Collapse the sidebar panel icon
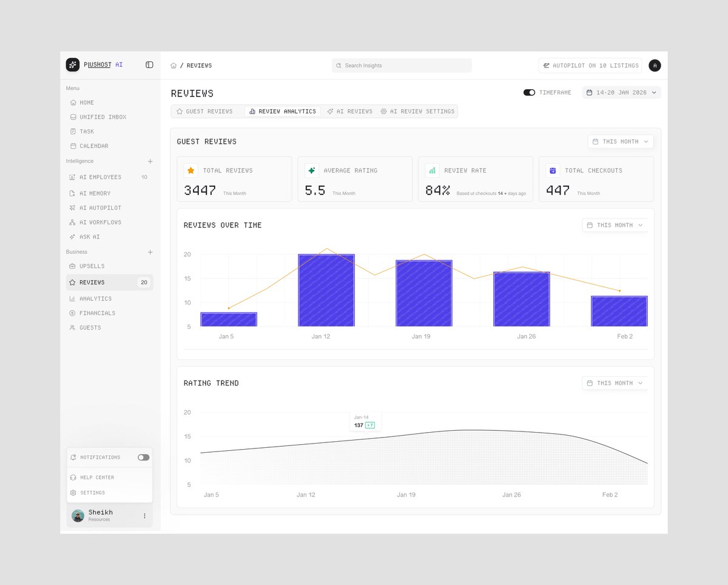 pos(149,65)
